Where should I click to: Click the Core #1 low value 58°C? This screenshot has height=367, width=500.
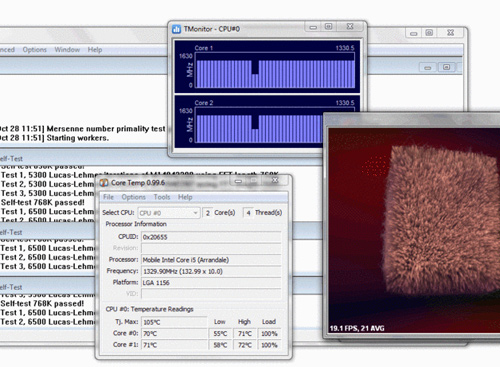220,345
